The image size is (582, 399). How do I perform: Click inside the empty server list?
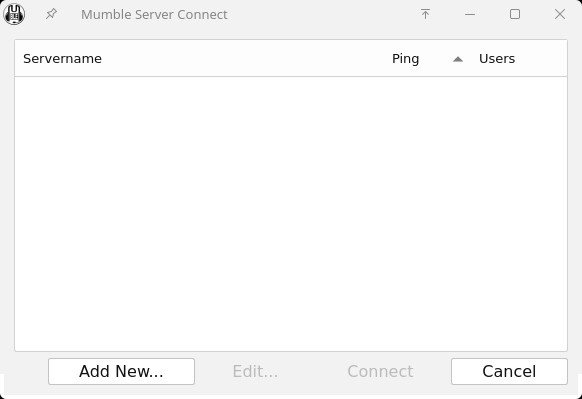click(291, 214)
